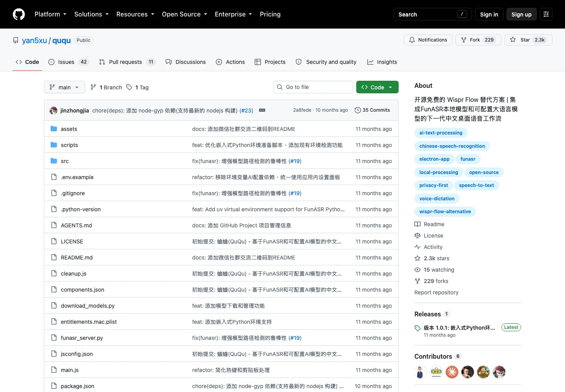Switch to the Insights tab
The width and height of the screenshot is (565, 392).
point(382,62)
